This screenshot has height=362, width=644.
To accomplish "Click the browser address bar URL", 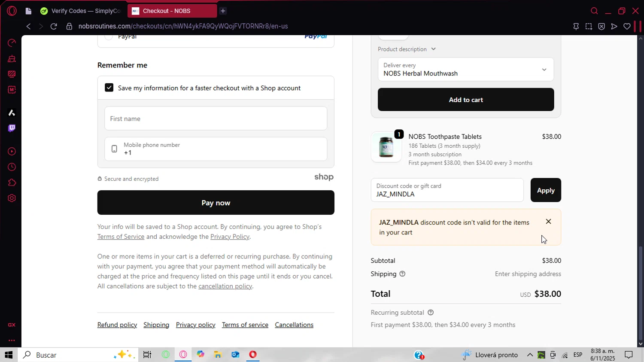I will point(183,26).
